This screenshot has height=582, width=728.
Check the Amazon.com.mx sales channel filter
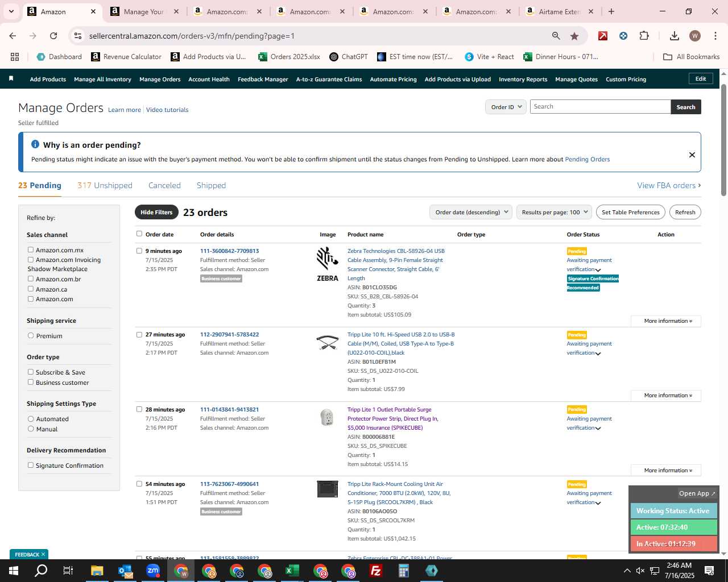coord(31,250)
